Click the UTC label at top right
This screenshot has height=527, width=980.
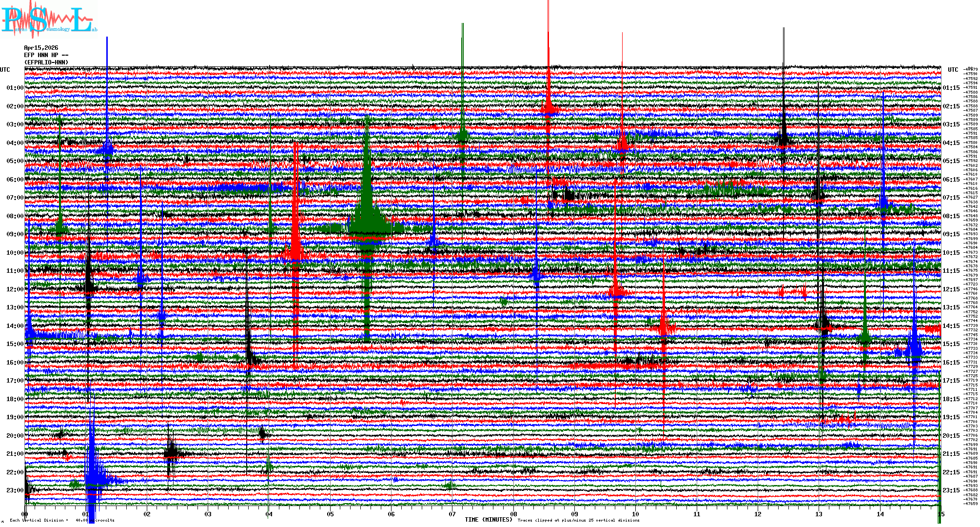point(953,70)
